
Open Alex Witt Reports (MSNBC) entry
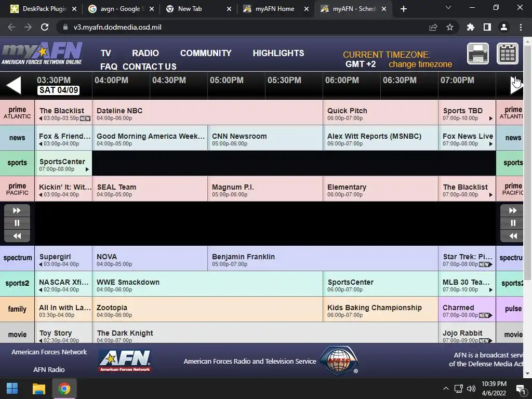380,138
